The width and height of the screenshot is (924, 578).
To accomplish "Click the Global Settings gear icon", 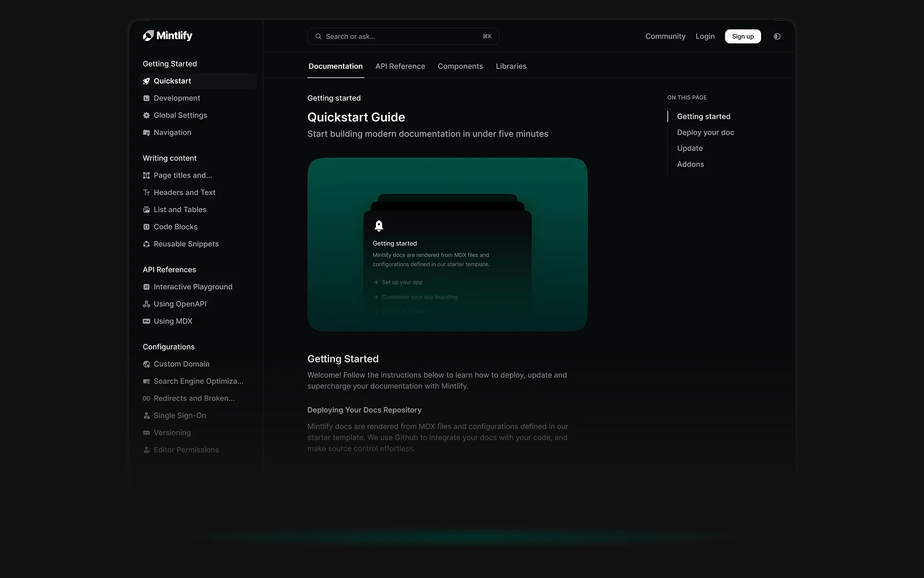I will [146, 116].
